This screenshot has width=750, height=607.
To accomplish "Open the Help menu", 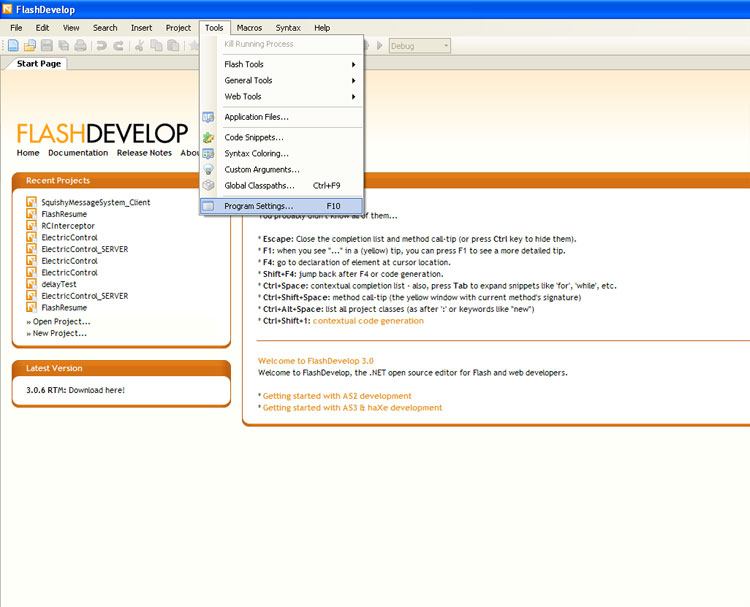I will click(x=322, y=28).
